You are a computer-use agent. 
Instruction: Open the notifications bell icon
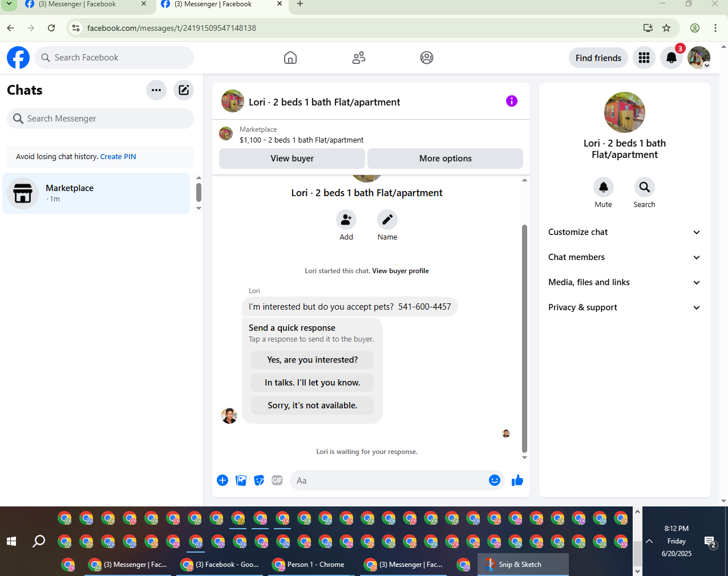tap(672, 58)
